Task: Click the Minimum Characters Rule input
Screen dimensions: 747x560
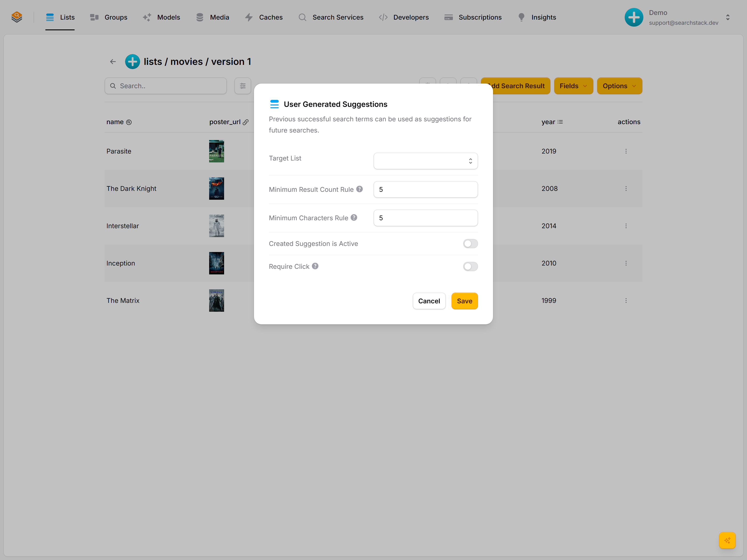Action: tap(426, 218)
